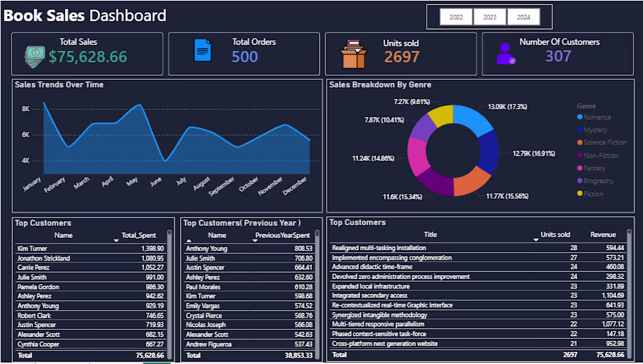
Task: Select Crystal Pierce in Previous Year table
Action: [x=249, y=316]
